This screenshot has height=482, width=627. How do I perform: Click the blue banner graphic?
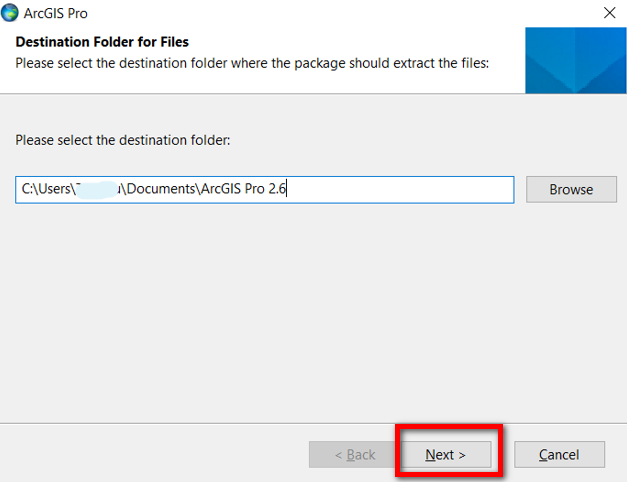pos(575,60)
